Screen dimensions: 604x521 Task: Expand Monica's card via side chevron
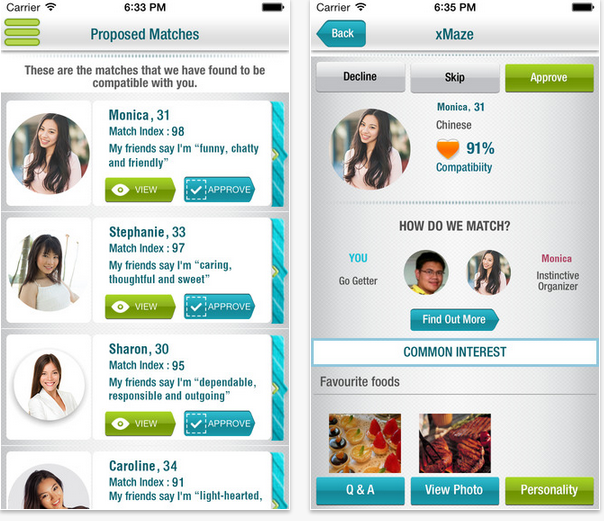[276, 155]
